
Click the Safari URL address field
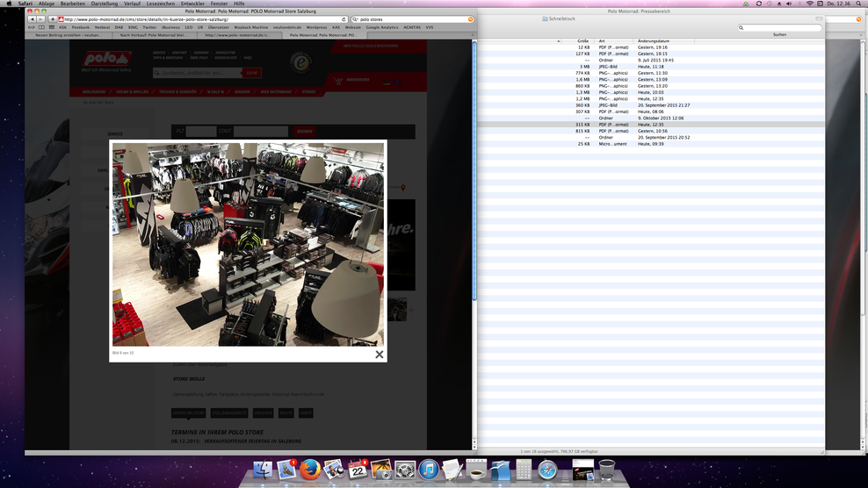pyautogui.click(x=202, y=19)
